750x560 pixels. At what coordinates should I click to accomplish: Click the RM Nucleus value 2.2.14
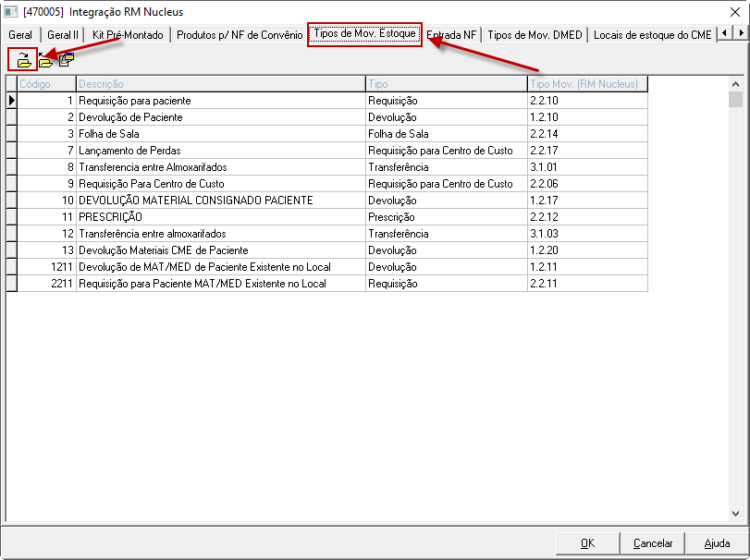pos(587,134)
